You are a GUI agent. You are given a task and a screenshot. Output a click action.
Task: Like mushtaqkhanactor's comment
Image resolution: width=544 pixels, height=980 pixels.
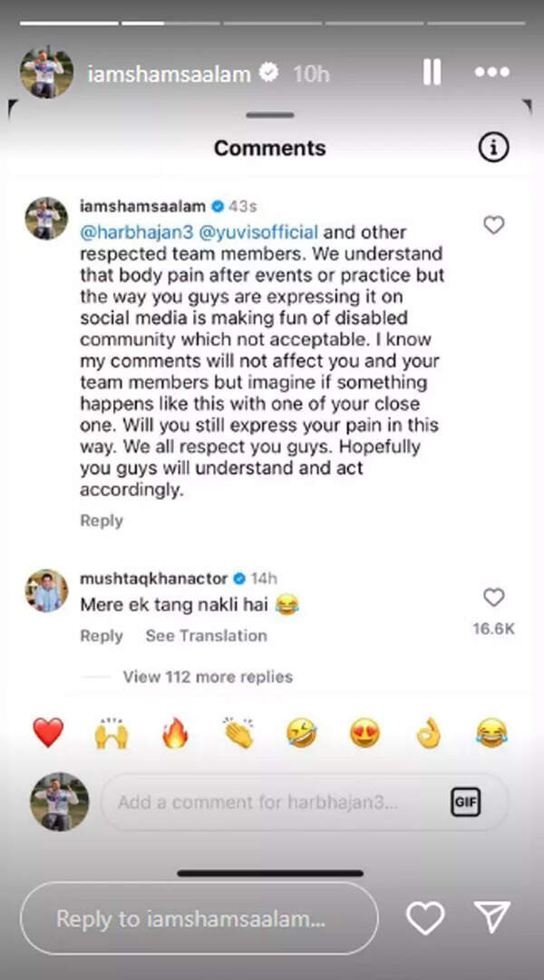point(493,597)
